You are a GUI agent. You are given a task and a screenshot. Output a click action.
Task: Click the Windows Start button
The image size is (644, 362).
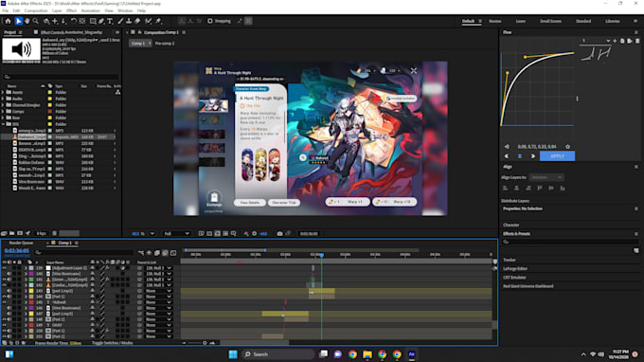[233, 354]
